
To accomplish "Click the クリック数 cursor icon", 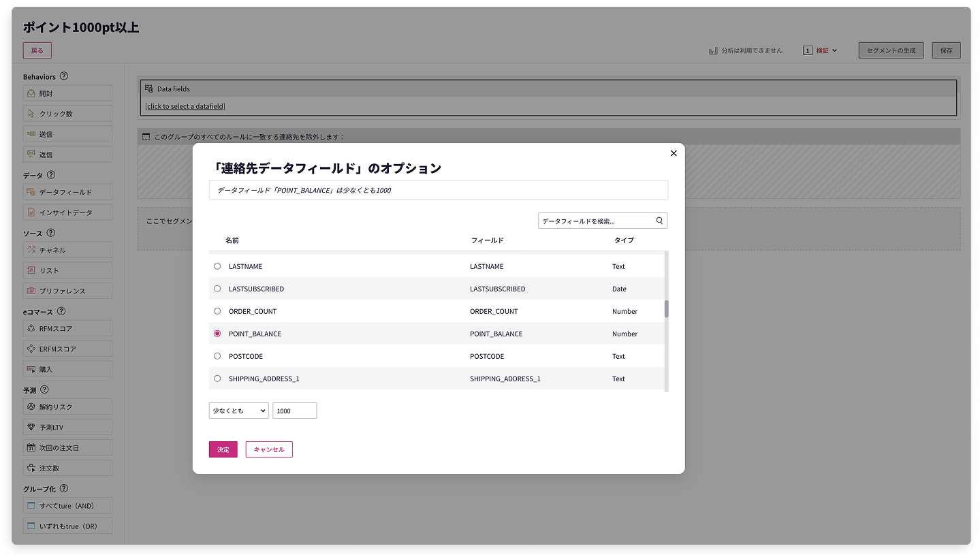I will pyautogui.click(x=31, y=114).
